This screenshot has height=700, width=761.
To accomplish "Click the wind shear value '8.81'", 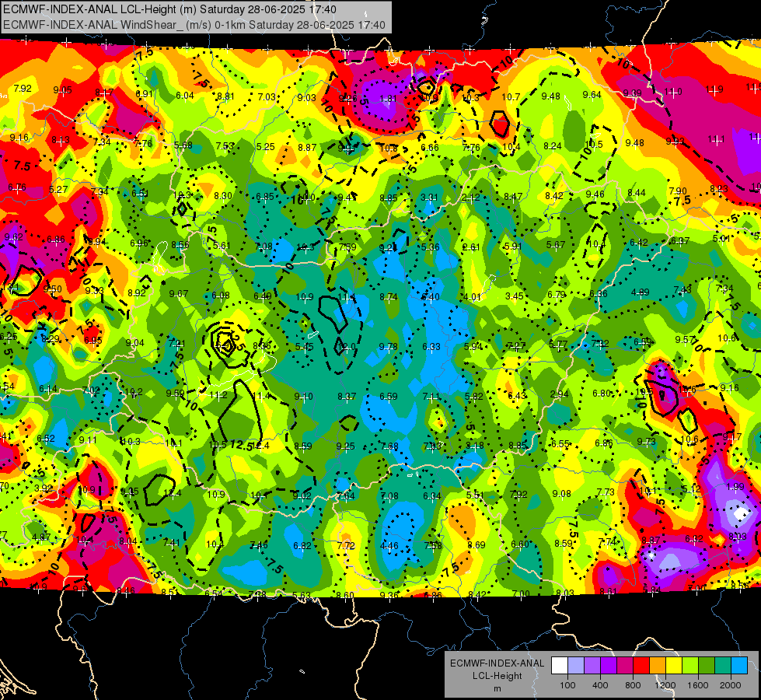I will 225,96.
